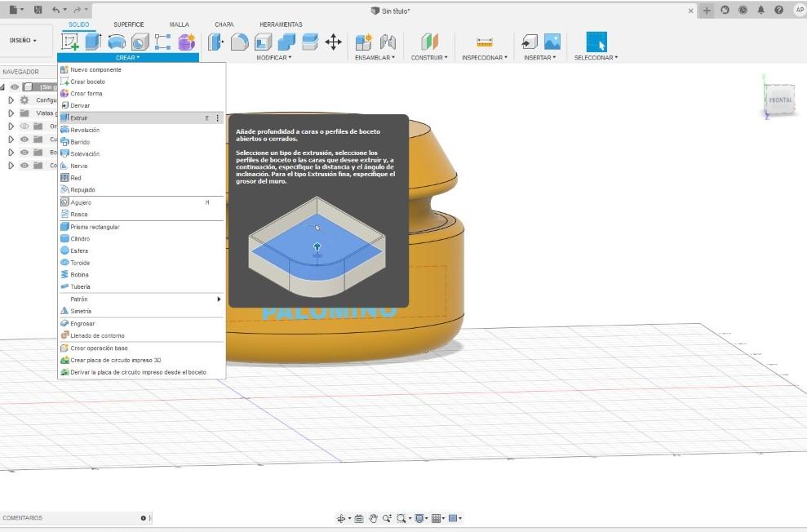
Task: Click the Save icon
Action: tap(38, 9)
